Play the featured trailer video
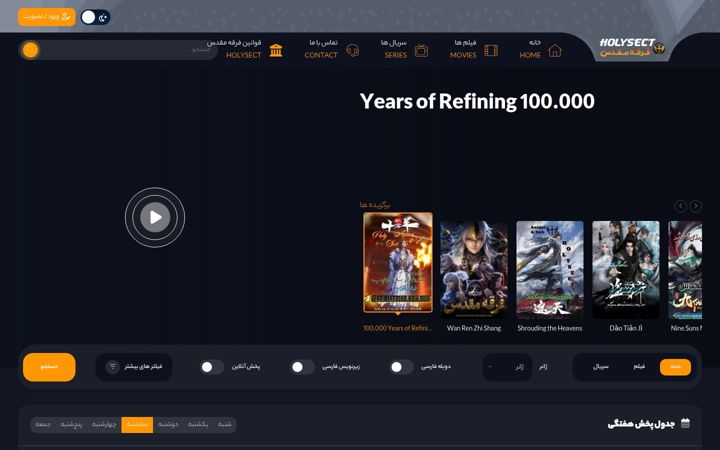This screenshot has height=450, width=720. pyautogui.click(x=155, y=217)
